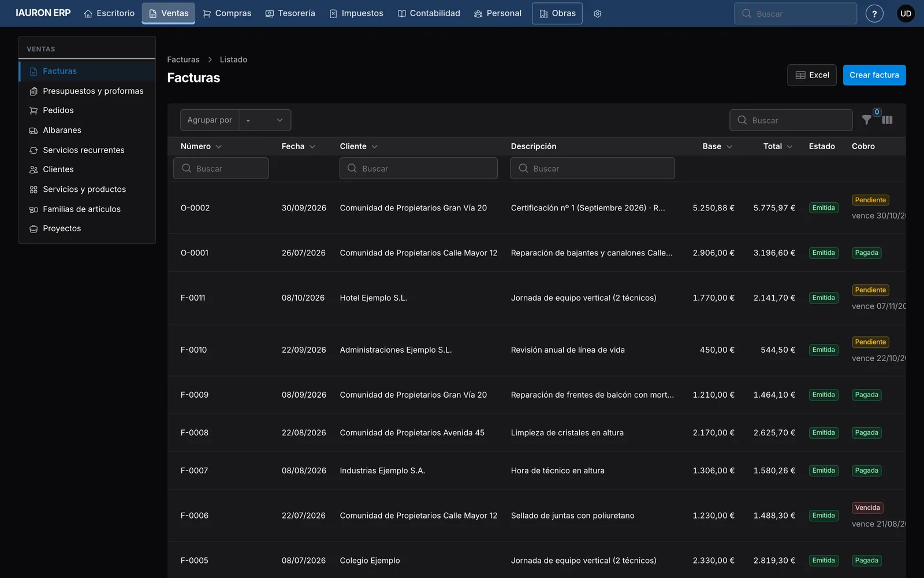Sort by the Fecha column header
Image resolution: width=924 pixels, height=578 pixels.
click(299, 146)
